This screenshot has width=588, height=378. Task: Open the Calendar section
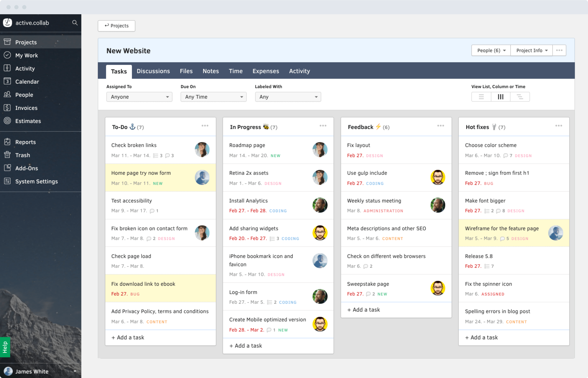point(27,82)
